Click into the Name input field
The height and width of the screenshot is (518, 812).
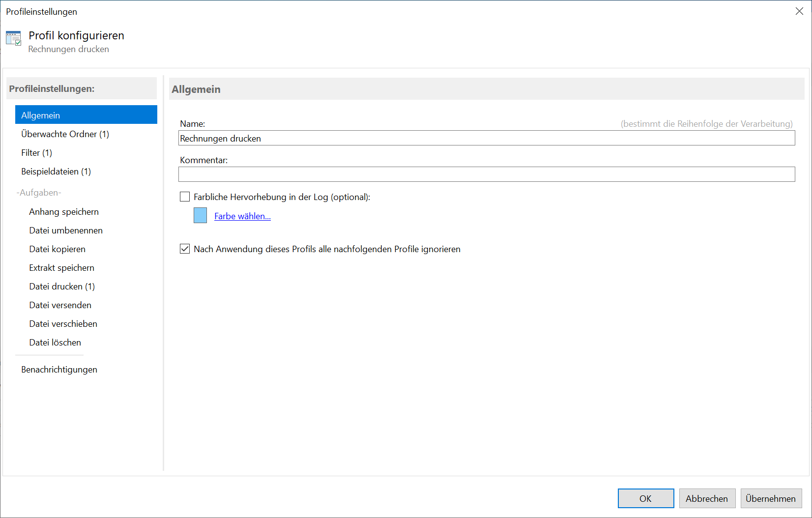[486, 139]
